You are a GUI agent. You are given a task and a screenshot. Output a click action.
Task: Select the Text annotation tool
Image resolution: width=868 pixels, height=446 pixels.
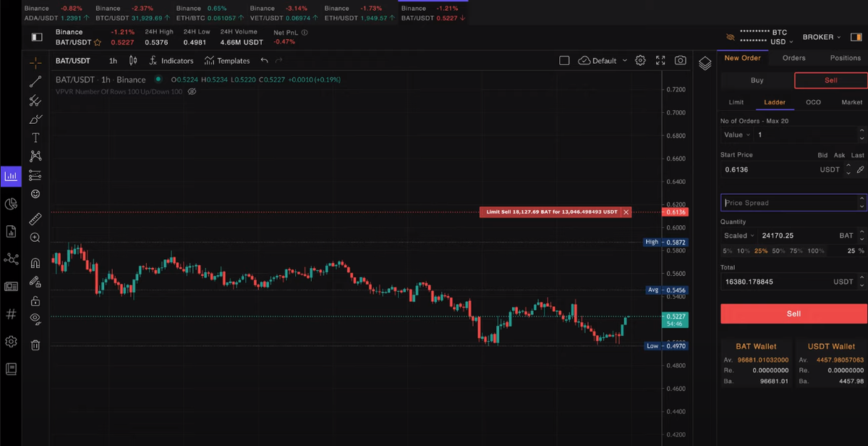35,137
